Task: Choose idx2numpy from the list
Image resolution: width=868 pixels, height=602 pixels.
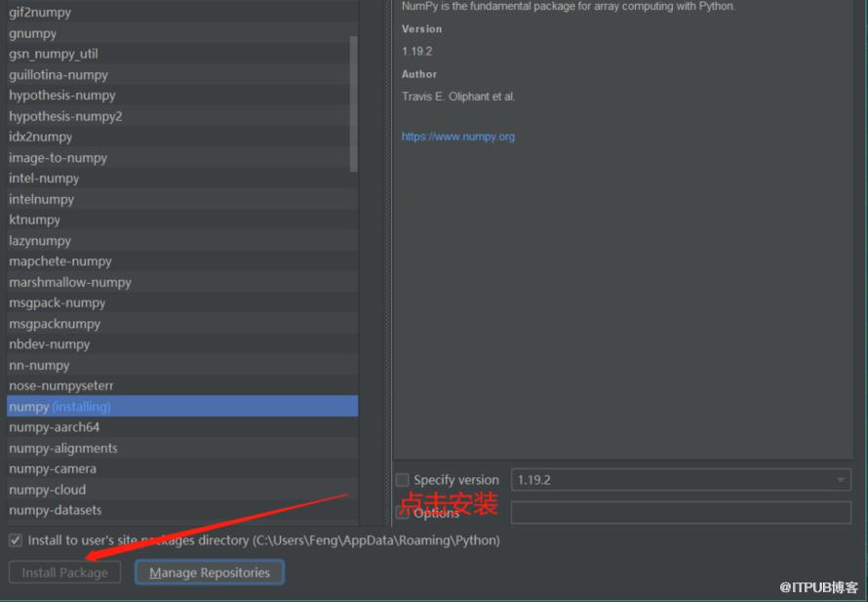Action: (x=182, y=137)
